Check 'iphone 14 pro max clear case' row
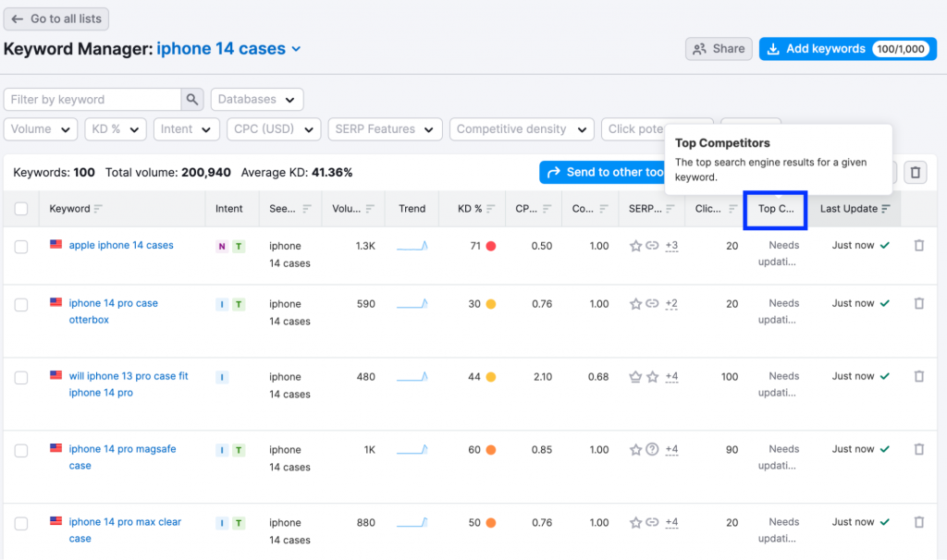947x560 pixels. click(x=21, y=524)
